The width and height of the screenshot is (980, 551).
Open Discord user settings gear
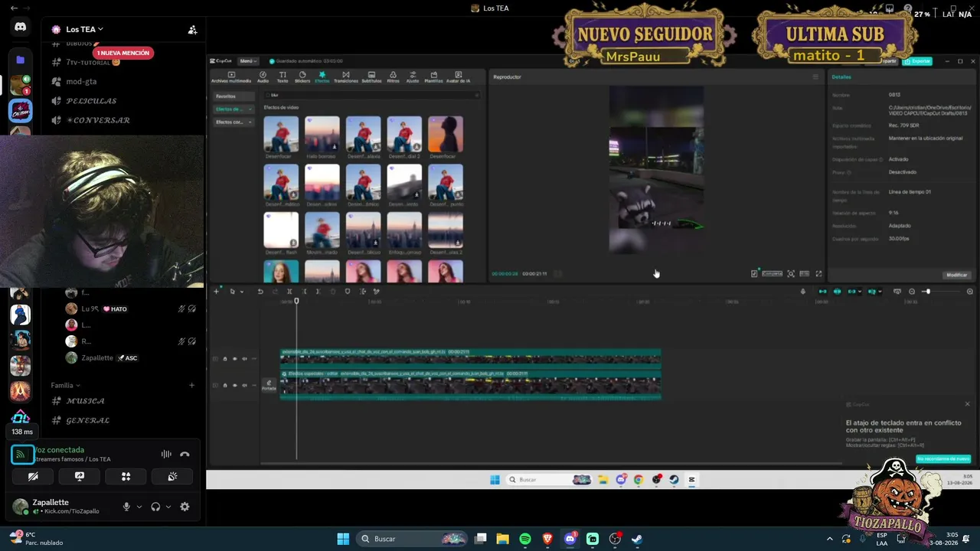(185, 507)
